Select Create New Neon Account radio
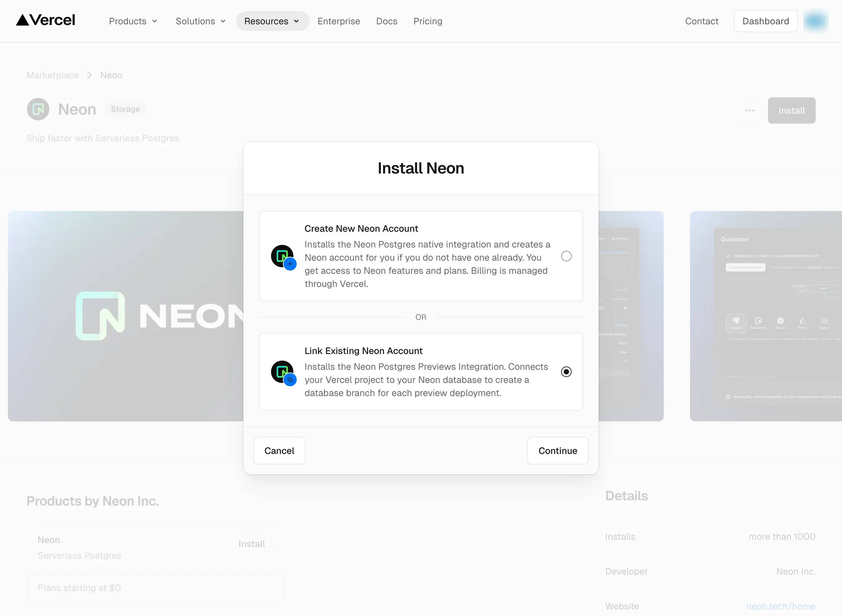Screen dimensions: 842x616 pyautogui.click(x=566, y=256)
